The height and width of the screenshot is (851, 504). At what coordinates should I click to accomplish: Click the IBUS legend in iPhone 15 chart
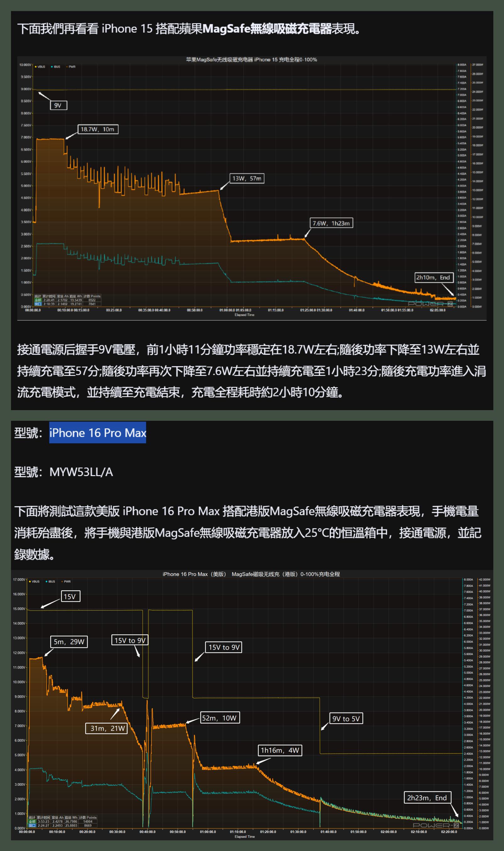click(x=55, y=67)
